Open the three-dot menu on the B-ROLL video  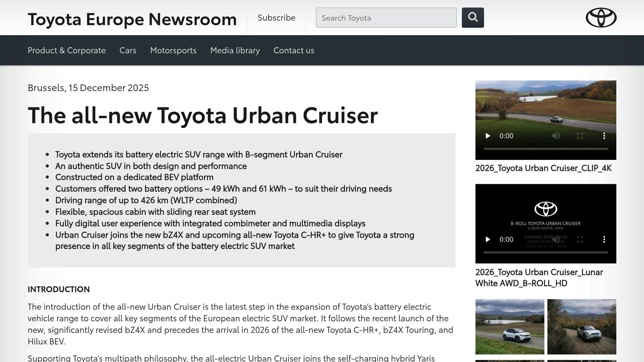pyautogui.click(x=604, y=239)
